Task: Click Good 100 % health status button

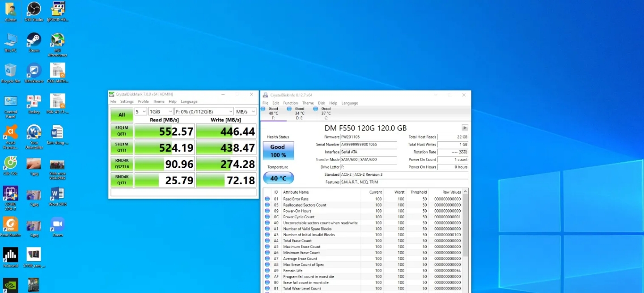Action: (x=278, y=151)
